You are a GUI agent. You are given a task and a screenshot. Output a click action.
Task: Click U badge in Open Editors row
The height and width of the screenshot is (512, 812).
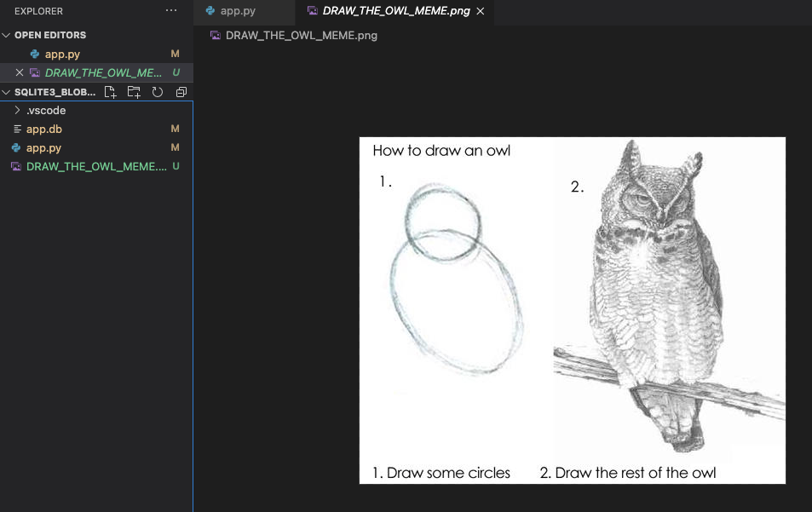click(x=176, y=72)
